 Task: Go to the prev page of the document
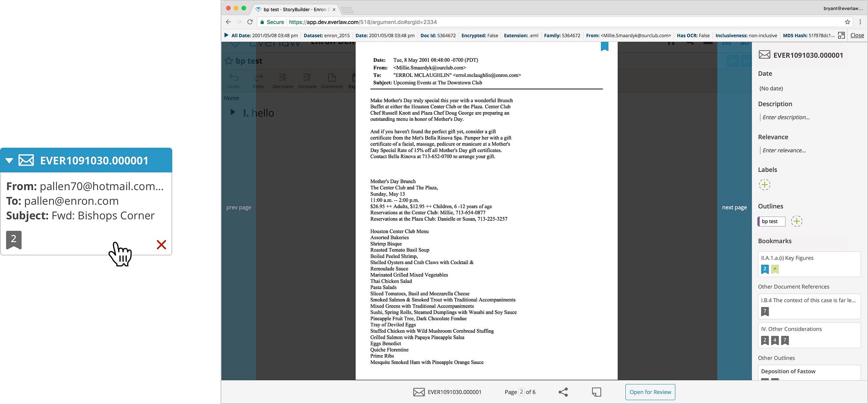[x=239, y=207]
